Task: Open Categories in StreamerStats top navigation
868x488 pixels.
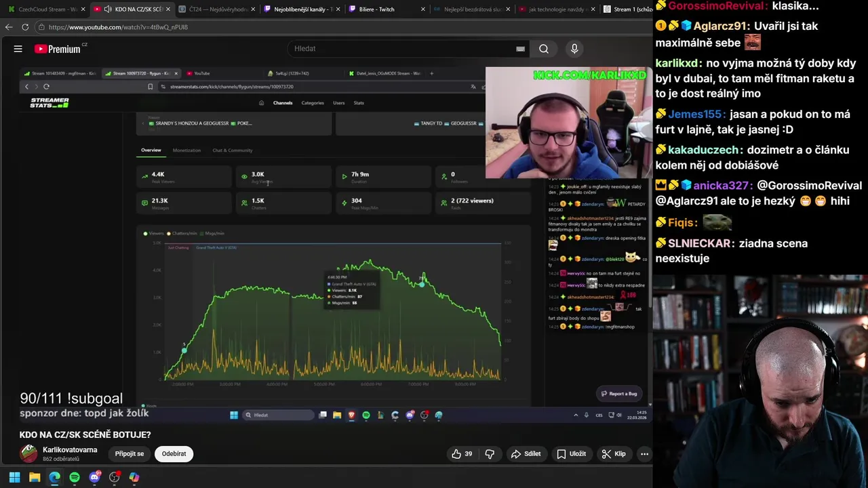Action: point(313,103)
